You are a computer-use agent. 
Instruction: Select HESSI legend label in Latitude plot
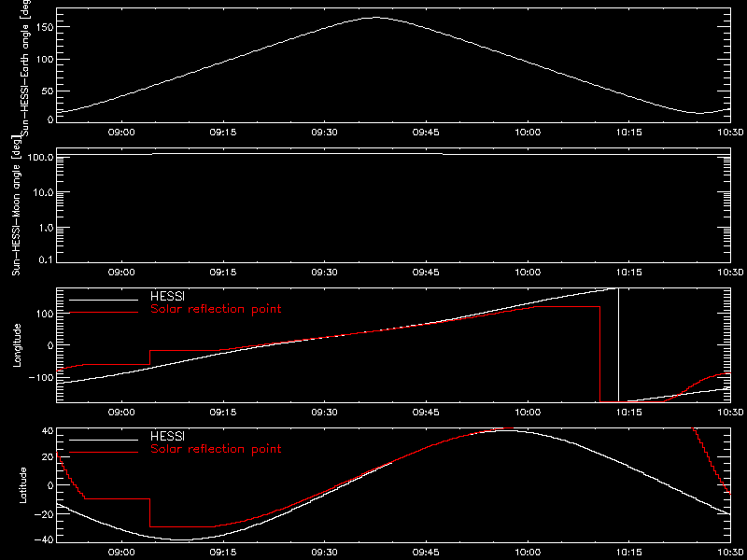(167, 436)
